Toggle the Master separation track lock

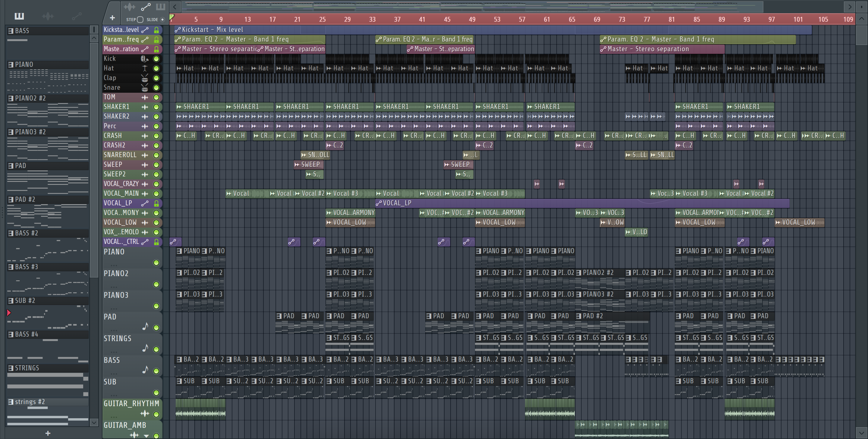[x=156, y=49]
